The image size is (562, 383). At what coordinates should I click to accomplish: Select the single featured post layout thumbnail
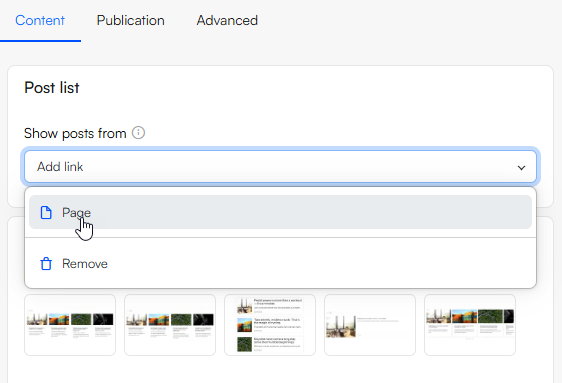pyautogui.click(x=370, y=325)
